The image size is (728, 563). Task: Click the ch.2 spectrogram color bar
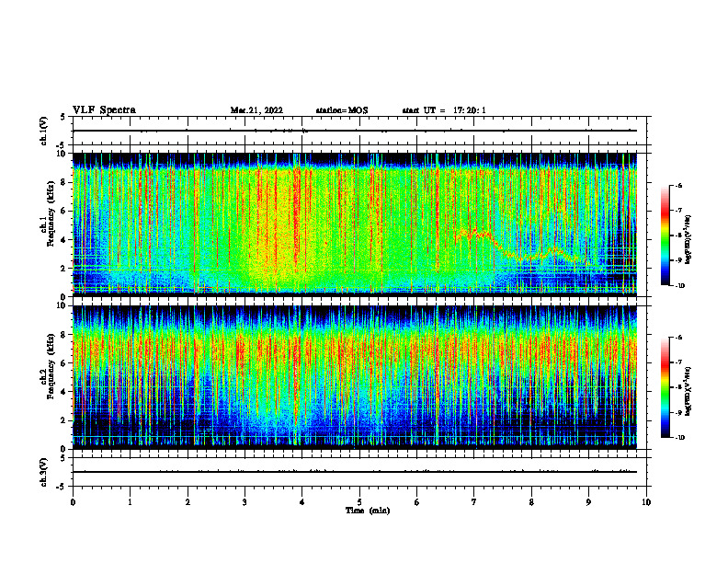(x=665, y=387)
